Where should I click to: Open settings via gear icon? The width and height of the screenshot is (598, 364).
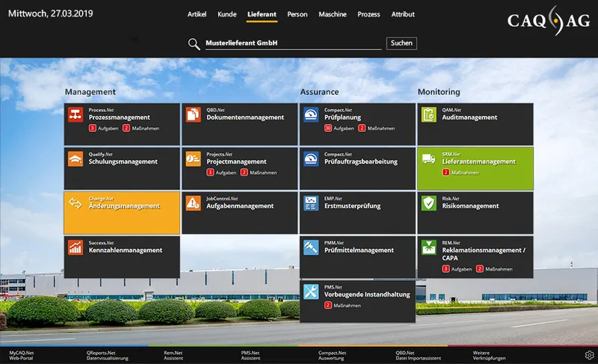[x=589, y=355]
